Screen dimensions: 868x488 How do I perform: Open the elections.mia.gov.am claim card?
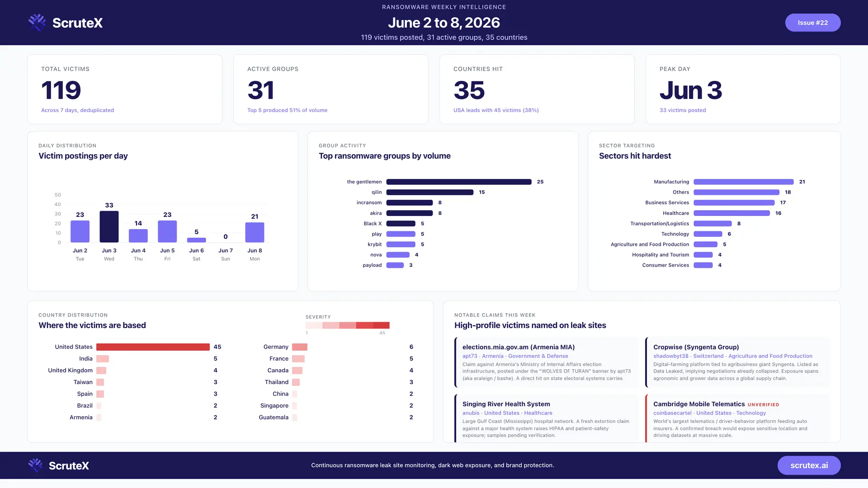pyautogui.click(x=547, y=362)
